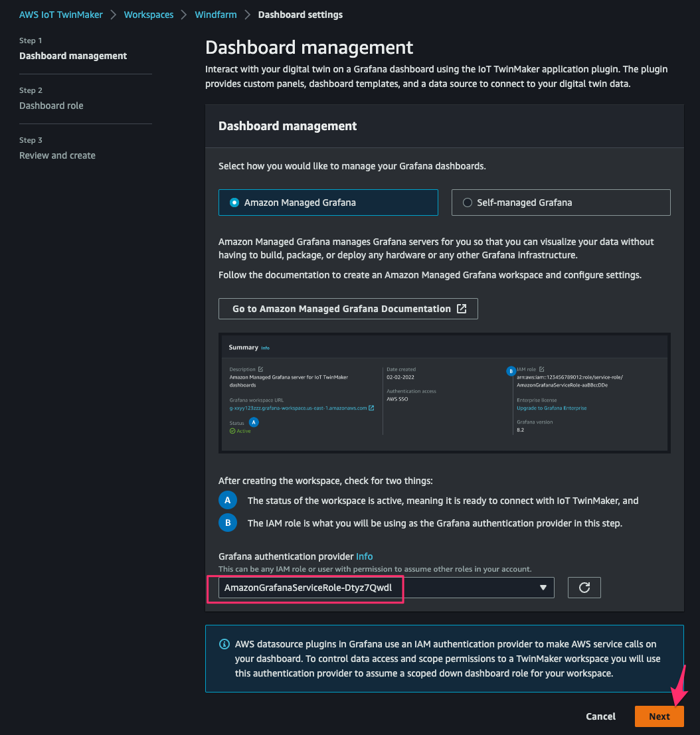This screenshot has width=700, height=735.
Task: Click the blue B badge in checklist
Action: [x=227, y=523]
